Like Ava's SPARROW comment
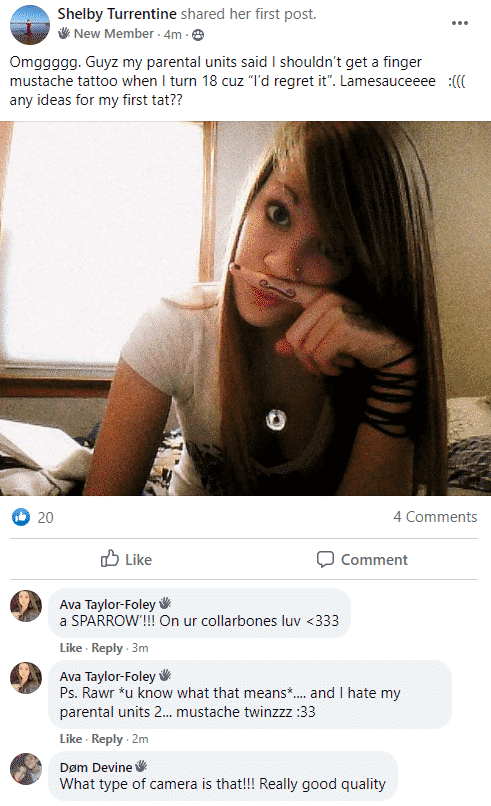This screenshot has height=806, width=491. pos(71,648)
